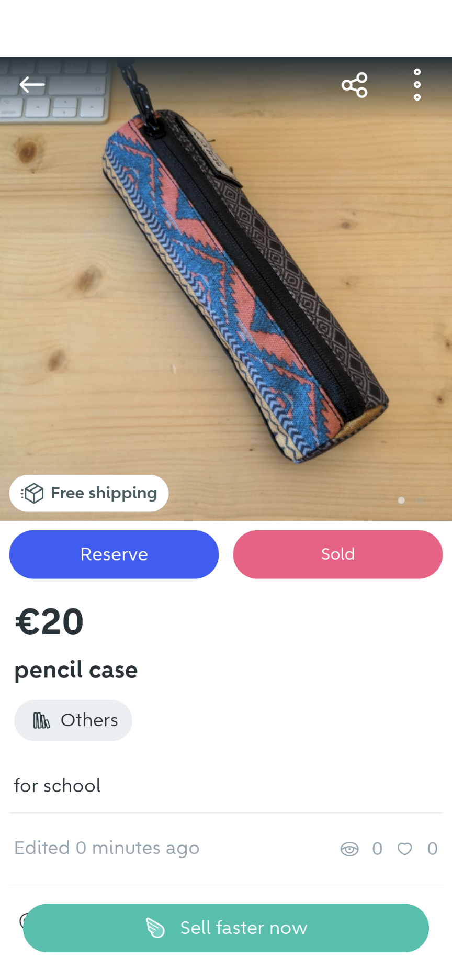Tap the Reserve button

pyautogui.click(x=114, y=554)
